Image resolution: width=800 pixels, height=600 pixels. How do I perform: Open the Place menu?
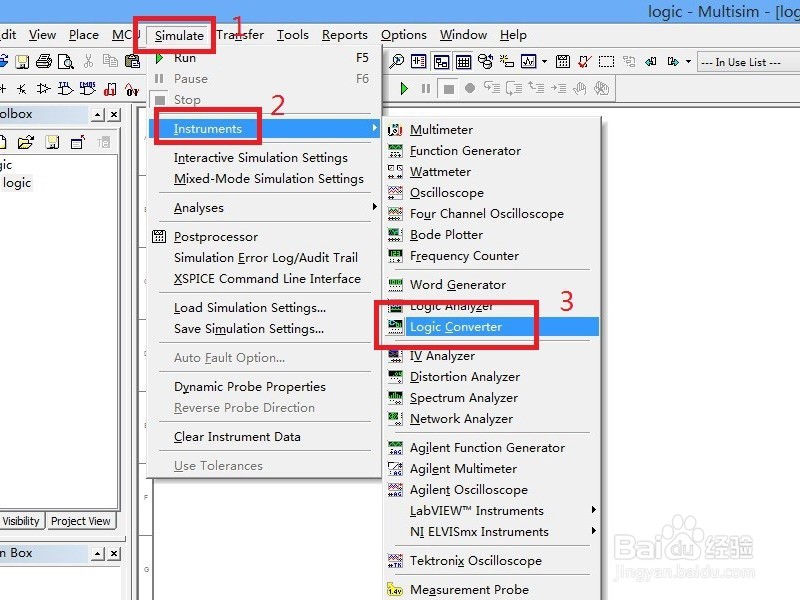point(84,35)
